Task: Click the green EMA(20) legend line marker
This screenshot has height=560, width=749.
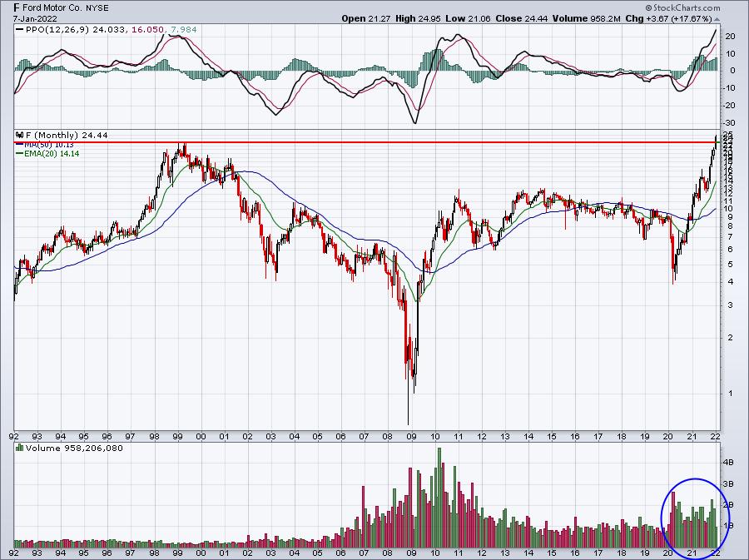Action: pyautogui.click(x=20, y=154)
